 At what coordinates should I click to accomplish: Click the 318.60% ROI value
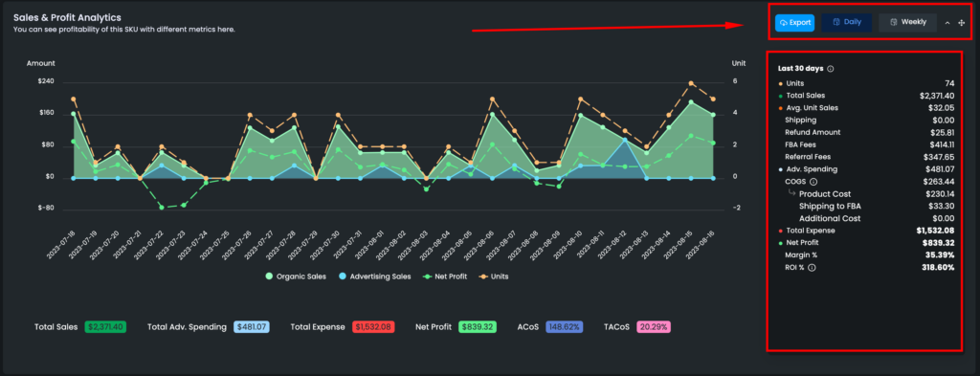click(x=938, y=267)
